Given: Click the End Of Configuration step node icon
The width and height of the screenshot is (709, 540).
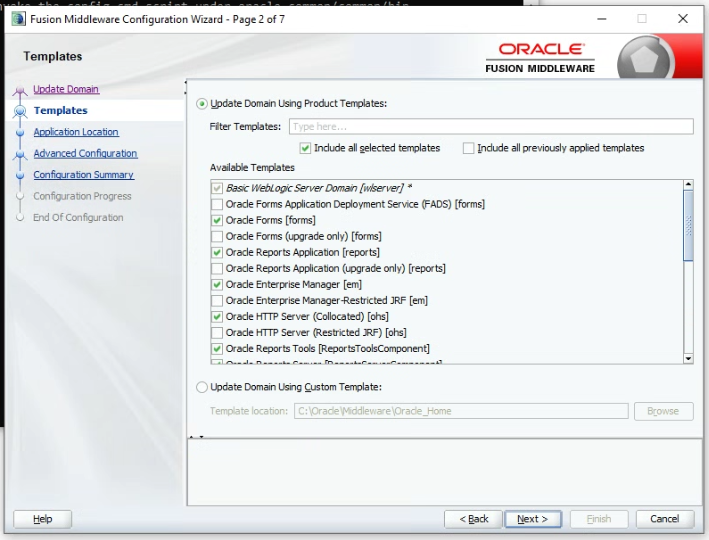Looking at the screenshot, I should 19,218.
